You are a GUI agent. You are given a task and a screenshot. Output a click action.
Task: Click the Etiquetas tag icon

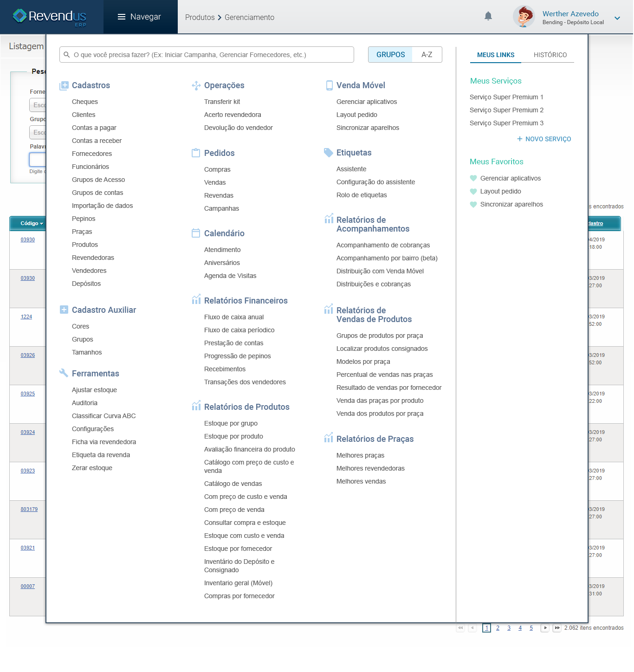328,153
